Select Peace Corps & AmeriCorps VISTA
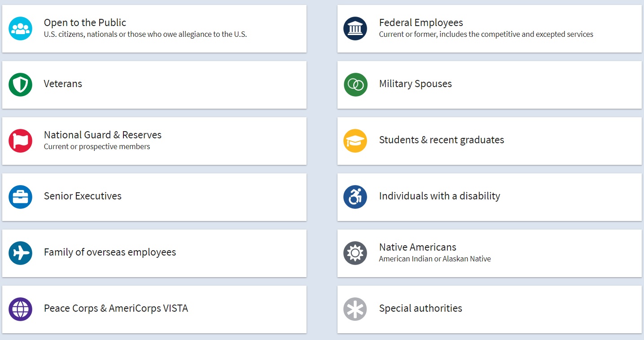 (x=116, y=309)
